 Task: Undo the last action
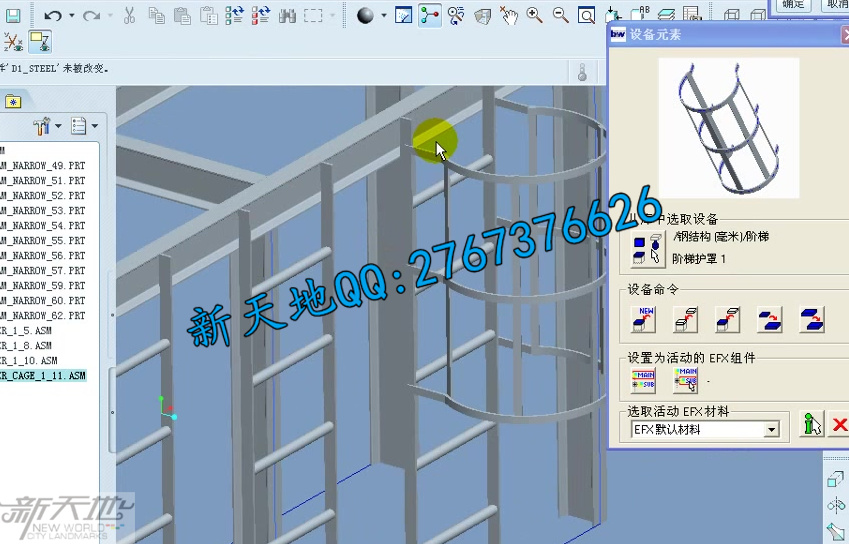[x=53, y=16]
